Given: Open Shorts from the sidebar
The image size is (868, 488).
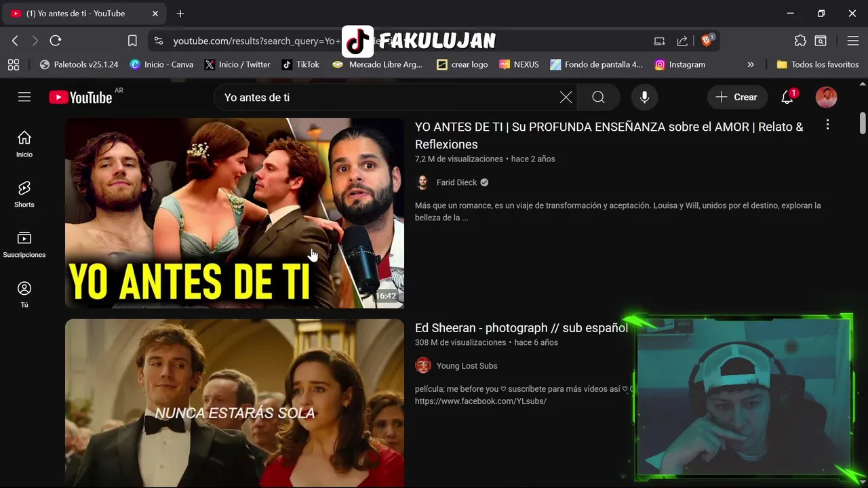Looking at the screenshot, I should (24, 195).
